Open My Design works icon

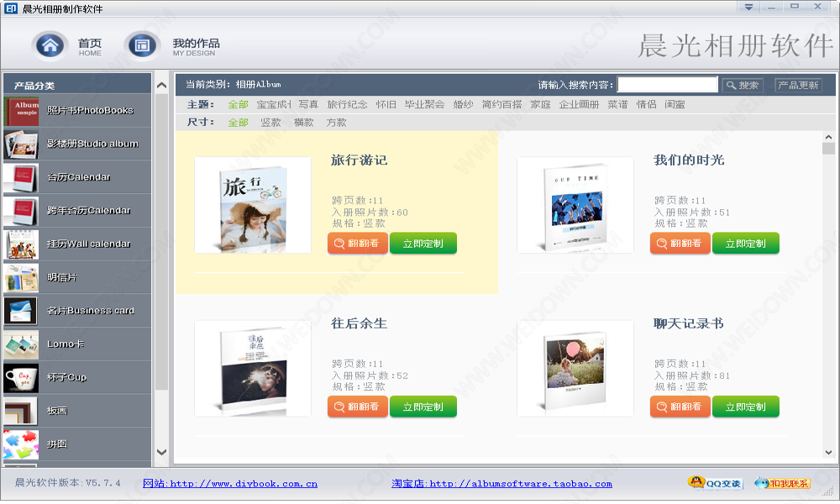[x=142, y=45]
